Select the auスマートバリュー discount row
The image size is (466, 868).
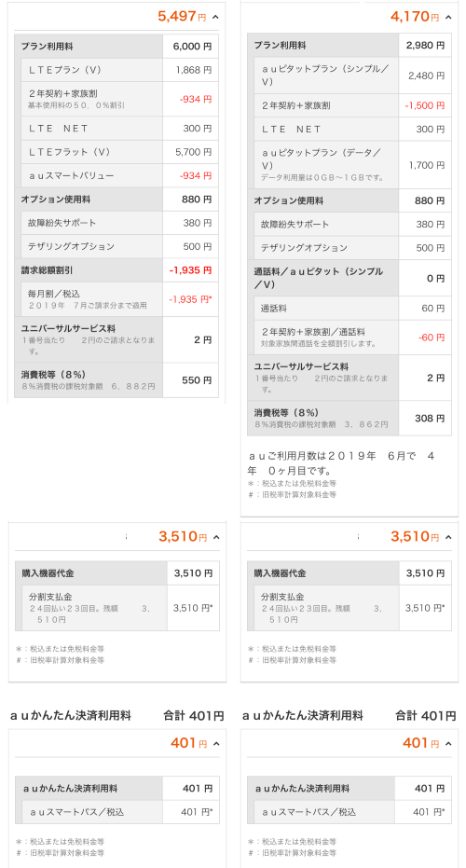click(x=120, y=175)
